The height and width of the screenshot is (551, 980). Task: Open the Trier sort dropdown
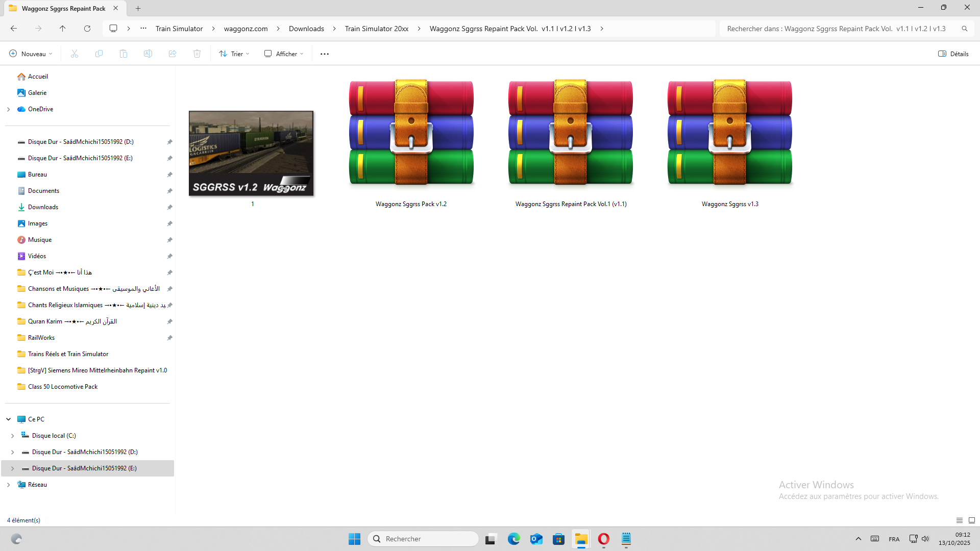(234, 54)
